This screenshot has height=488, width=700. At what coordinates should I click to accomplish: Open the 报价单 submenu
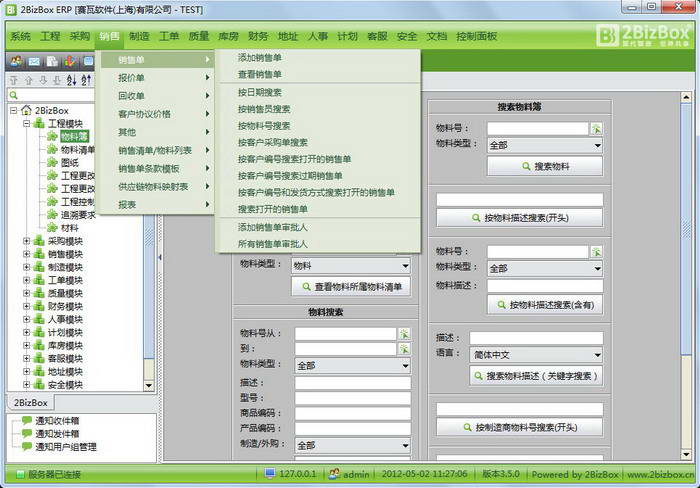158,78
